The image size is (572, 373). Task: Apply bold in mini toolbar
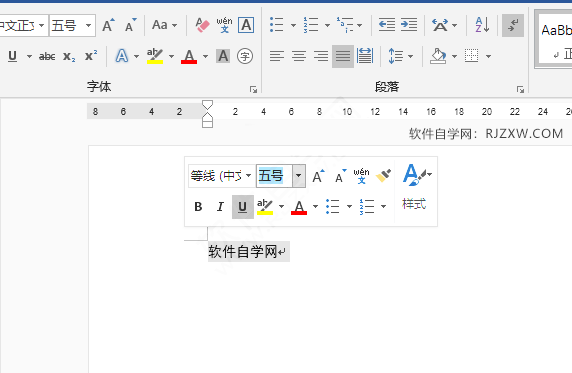(198, 207)
